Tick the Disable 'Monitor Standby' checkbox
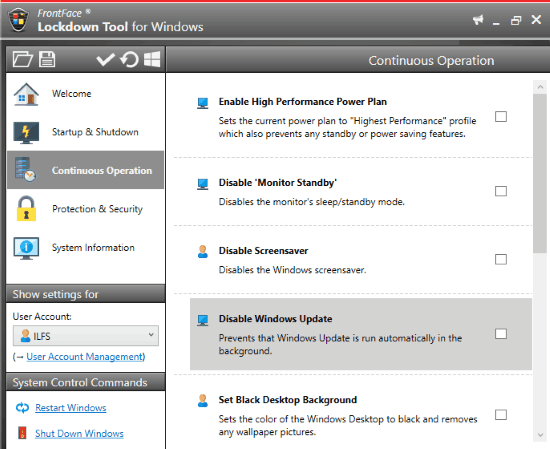 point(501,191)
